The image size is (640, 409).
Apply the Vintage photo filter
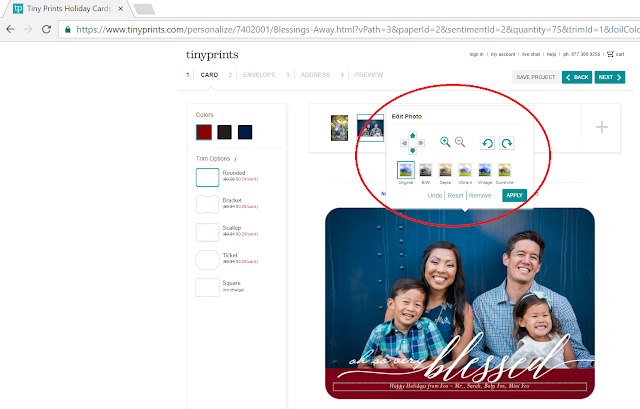pos(484,170)
